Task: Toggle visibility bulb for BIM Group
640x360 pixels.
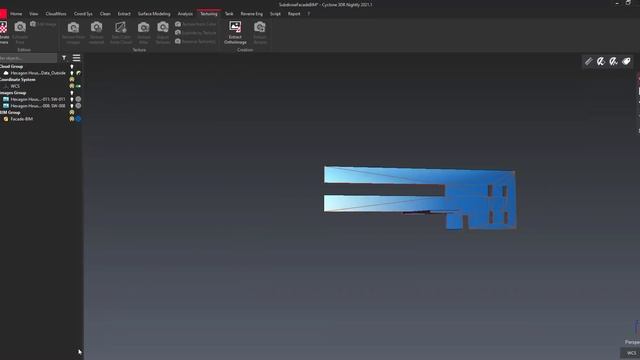Action: tap(72, 112)
